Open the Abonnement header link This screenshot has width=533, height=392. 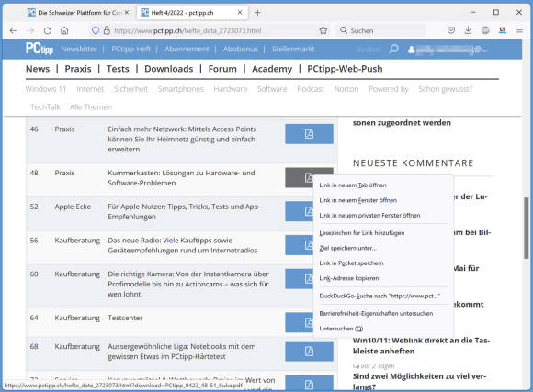[x=187, y=49]
